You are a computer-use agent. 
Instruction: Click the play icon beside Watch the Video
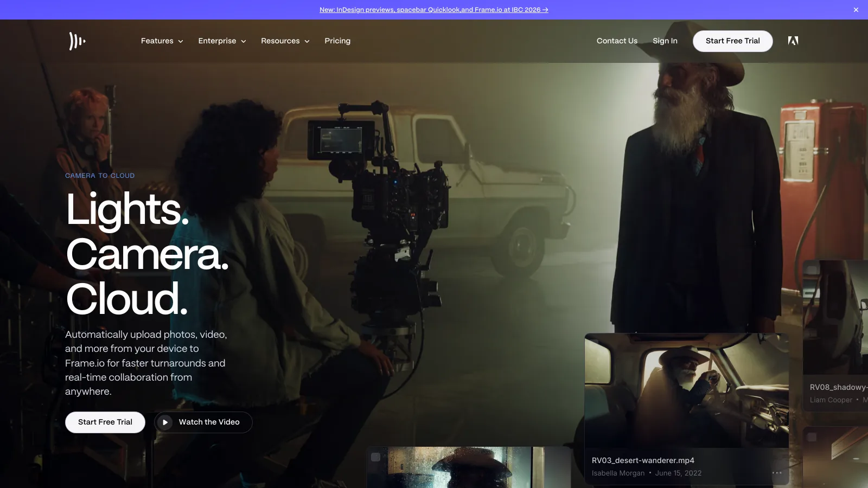165,422
